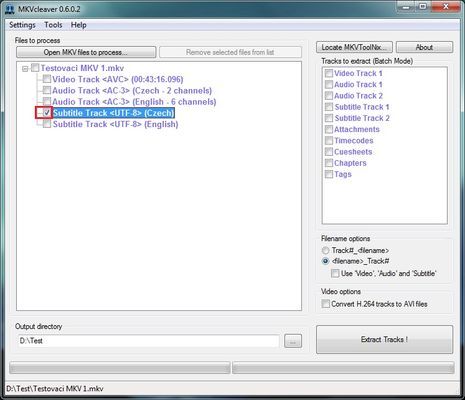Check the Czech 2 channels audio track checkbox

click(x=47, y=90)
